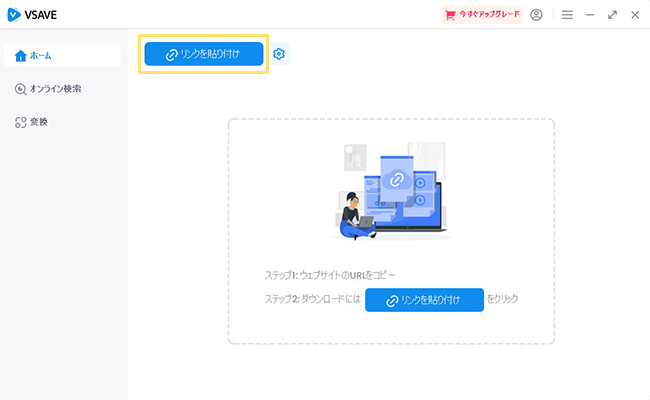Click the VSAVE logo icon
This screenshot has width=650, height=400.
(13, 15)
